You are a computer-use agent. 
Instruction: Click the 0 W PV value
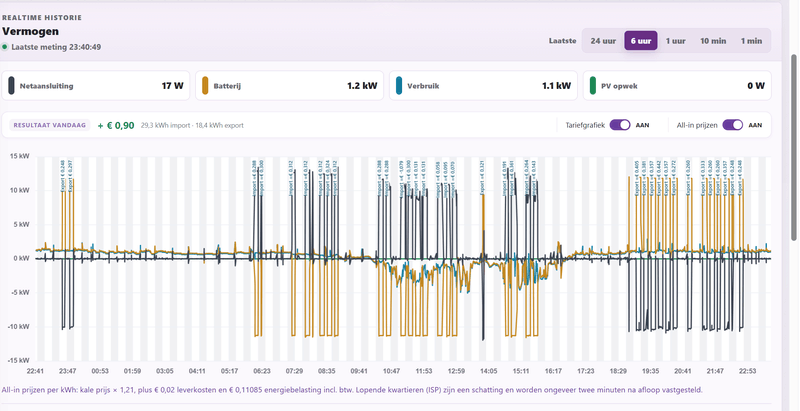756,86
